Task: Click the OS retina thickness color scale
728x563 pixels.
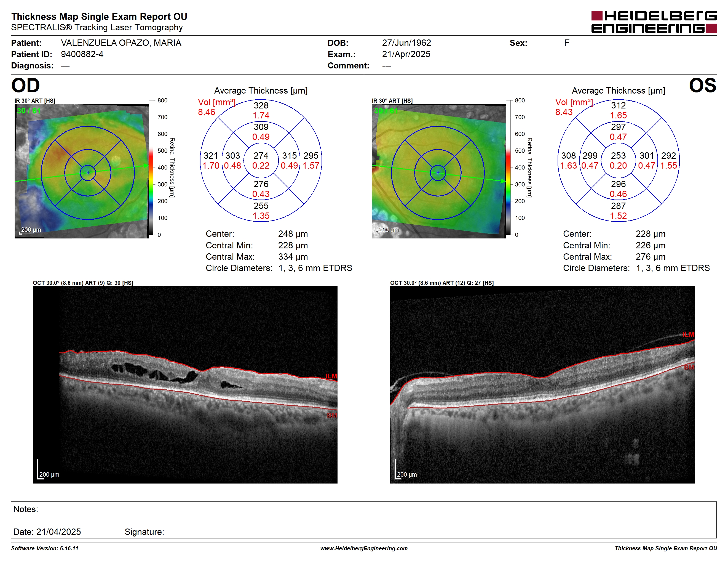Action: (508, 168)
